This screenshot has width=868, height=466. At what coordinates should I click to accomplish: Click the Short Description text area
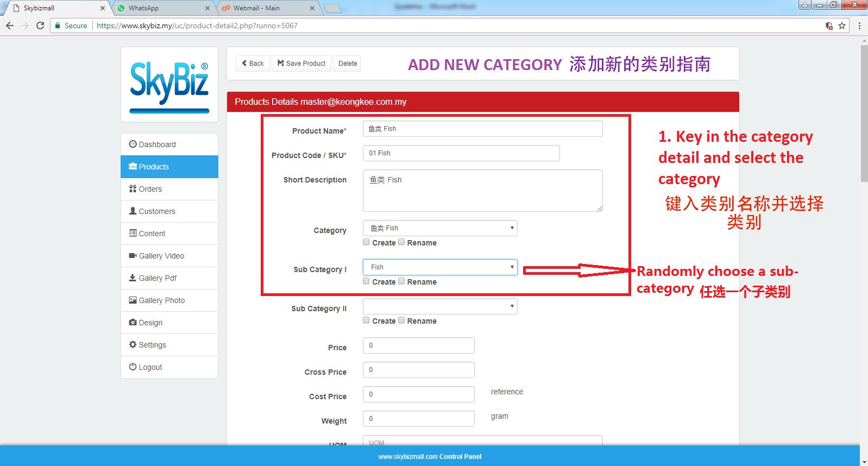(x=482, y=191)
